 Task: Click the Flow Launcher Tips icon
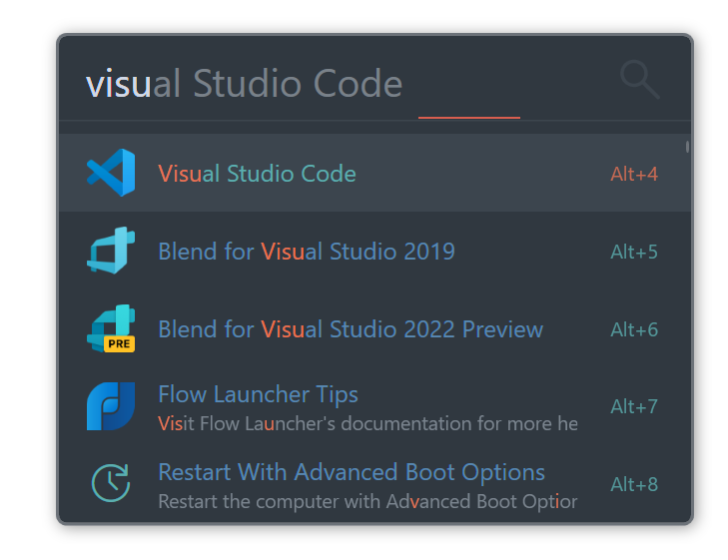[x=111, y=406]
